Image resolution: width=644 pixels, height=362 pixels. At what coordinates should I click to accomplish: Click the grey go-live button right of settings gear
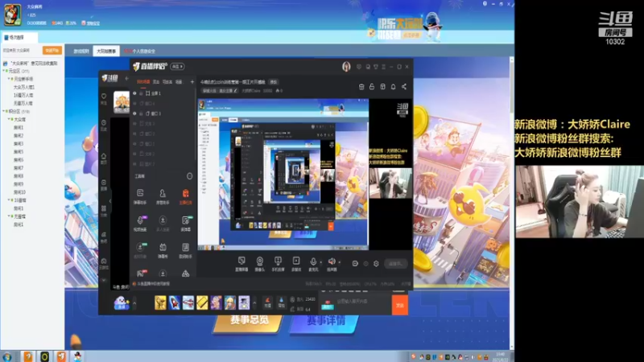coord(395,264)
